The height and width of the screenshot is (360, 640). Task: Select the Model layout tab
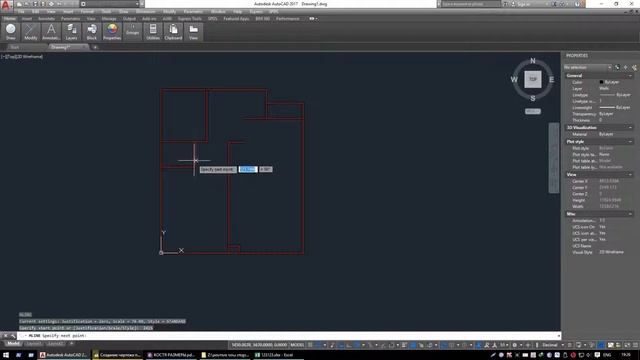click(13, 344)
